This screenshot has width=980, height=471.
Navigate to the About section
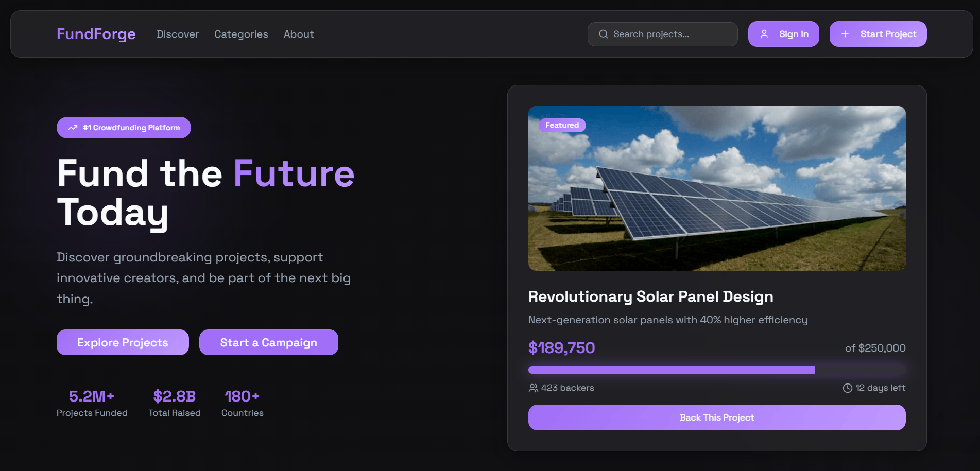[x=298, y=34]
